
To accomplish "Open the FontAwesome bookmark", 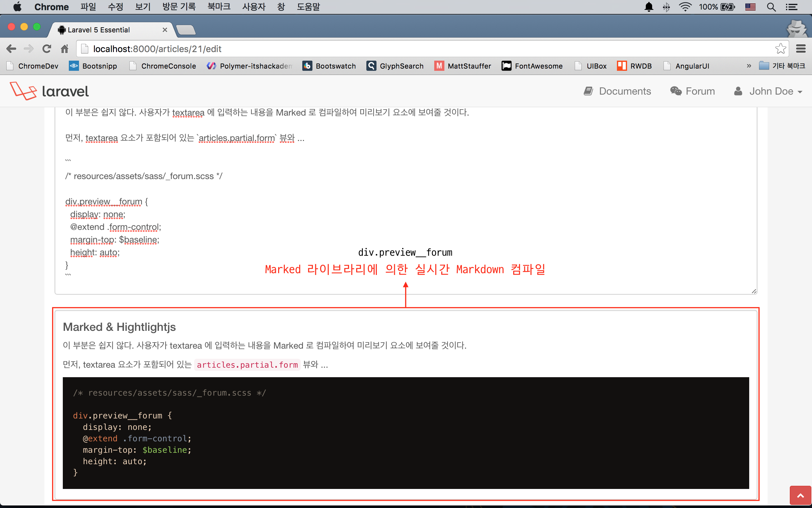I will tap(532, 66).
